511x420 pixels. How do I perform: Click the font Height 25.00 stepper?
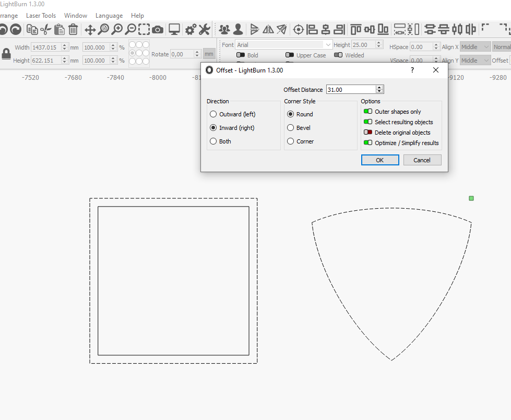(379, 45)
